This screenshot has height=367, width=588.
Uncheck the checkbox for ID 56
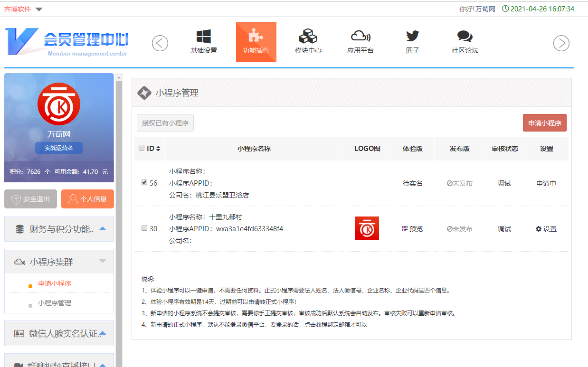click(x=144, y=182)
